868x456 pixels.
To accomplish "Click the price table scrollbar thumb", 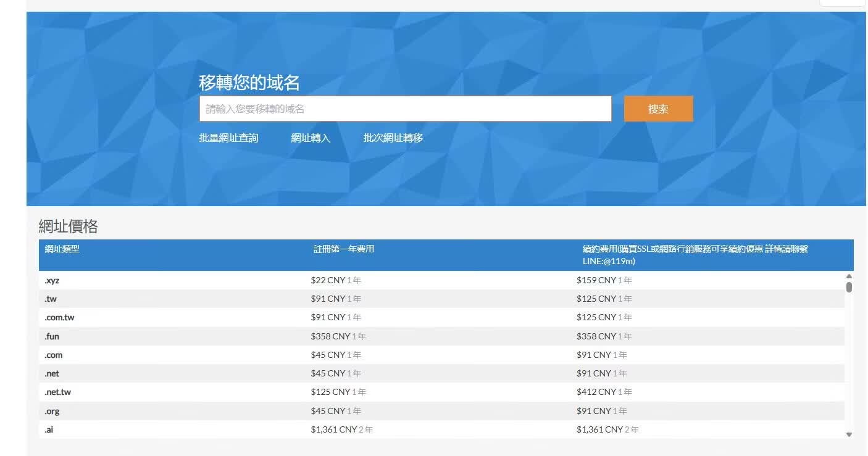I will click(x=849, y=287).
